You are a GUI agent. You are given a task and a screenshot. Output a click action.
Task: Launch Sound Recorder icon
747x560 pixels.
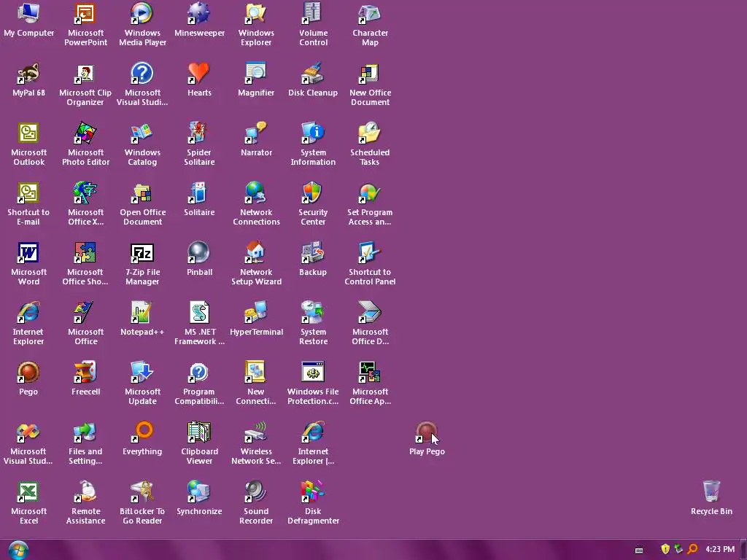pos(256,491)
